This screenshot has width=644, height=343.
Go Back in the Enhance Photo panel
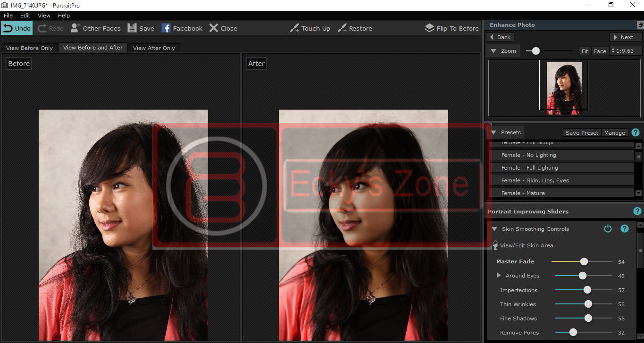[x=500, y=37]
